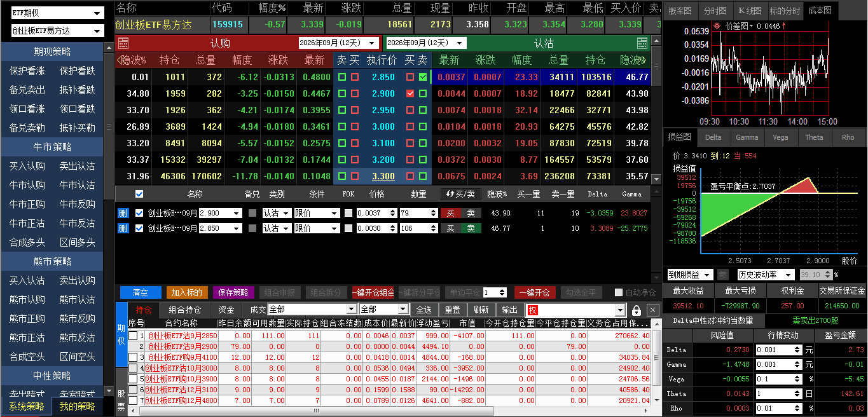Click the calculator icon beside 认购 header
Image resolution: width=868 pixels, height=417 pixels.
coord(123,43)
